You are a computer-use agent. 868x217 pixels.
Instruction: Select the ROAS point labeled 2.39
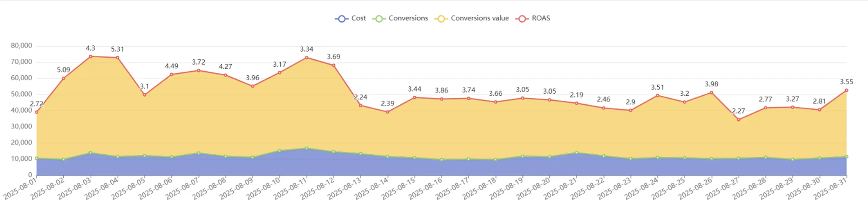387,112
